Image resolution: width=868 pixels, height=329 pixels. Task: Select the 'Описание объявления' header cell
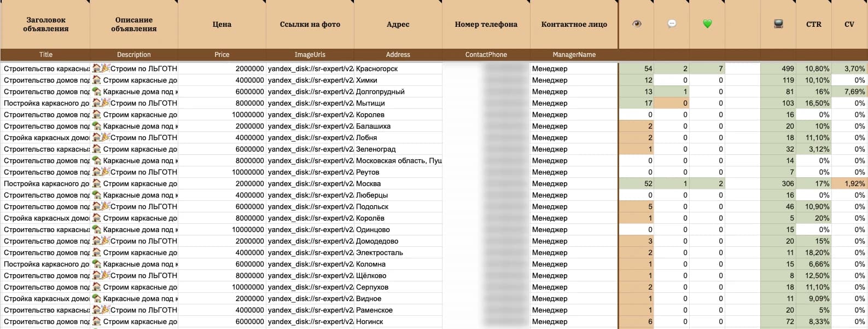(134, 24)
